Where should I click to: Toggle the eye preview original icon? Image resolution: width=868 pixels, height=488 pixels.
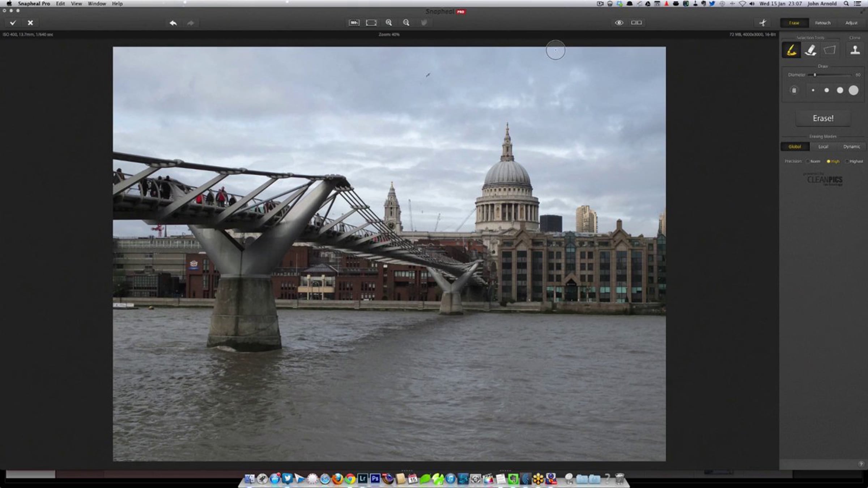click(619, 23)
